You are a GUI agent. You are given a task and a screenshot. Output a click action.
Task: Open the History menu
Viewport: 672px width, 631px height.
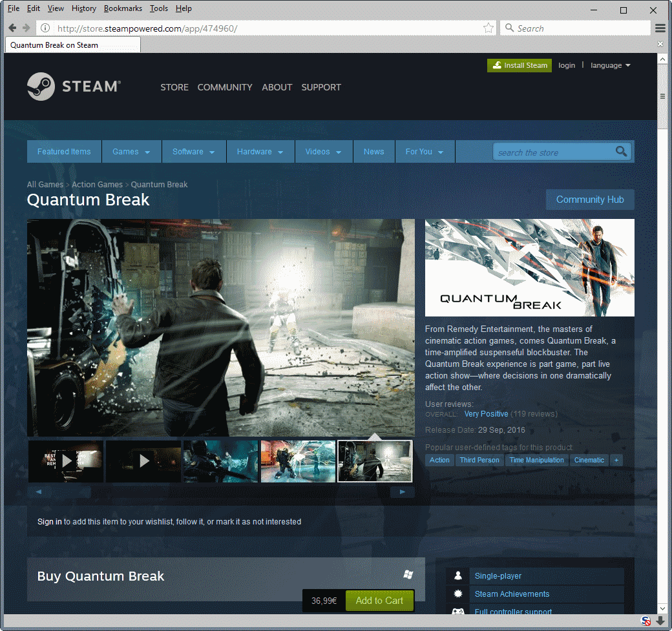83,8
